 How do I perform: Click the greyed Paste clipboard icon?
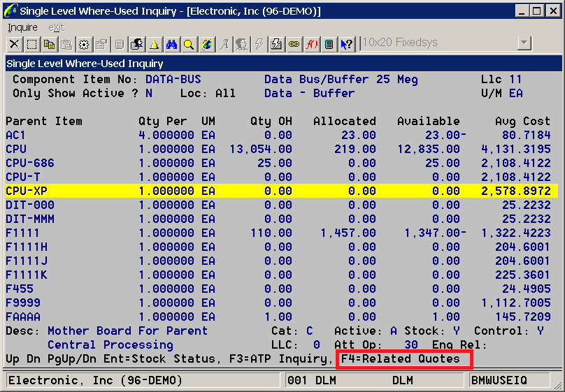pos(66,44)
